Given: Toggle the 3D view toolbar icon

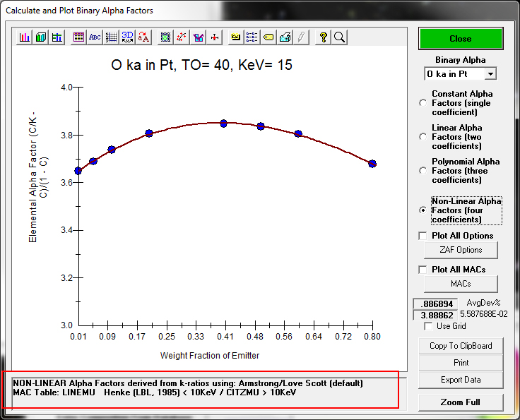Looking at the screenshot, I should pyautogui.click(x=128, y=37).
